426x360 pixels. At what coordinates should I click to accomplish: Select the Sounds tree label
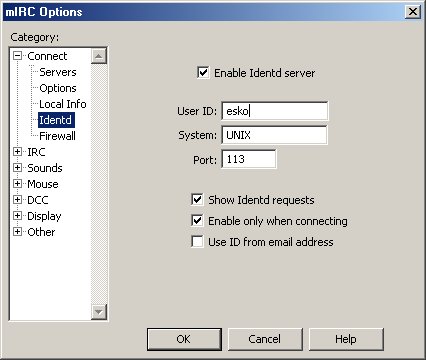coord(45,168)
